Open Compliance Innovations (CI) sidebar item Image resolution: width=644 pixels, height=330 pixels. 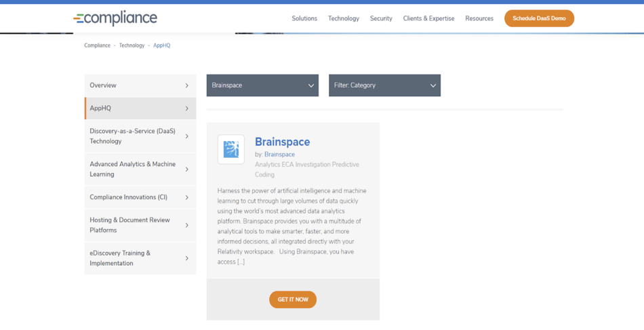click(140, 197)
